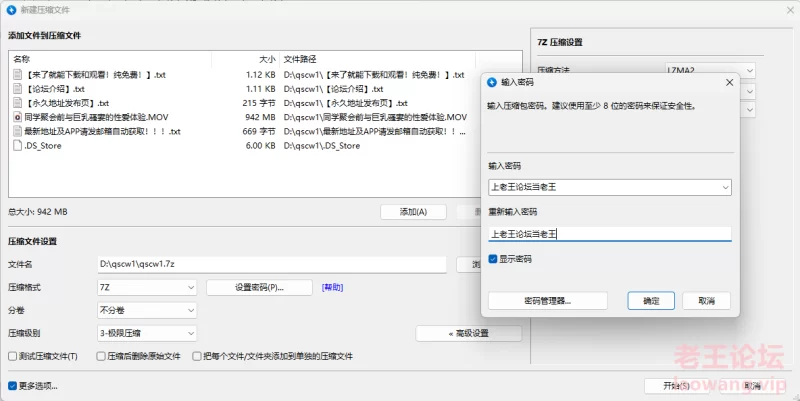Click the 设置密码(P)... button

click(x=259, y=287)
